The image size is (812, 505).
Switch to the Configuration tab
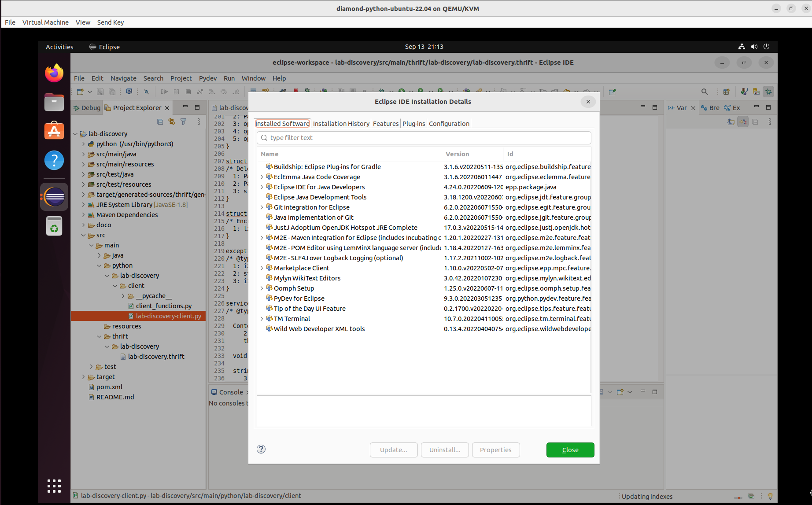click(449, 124)
